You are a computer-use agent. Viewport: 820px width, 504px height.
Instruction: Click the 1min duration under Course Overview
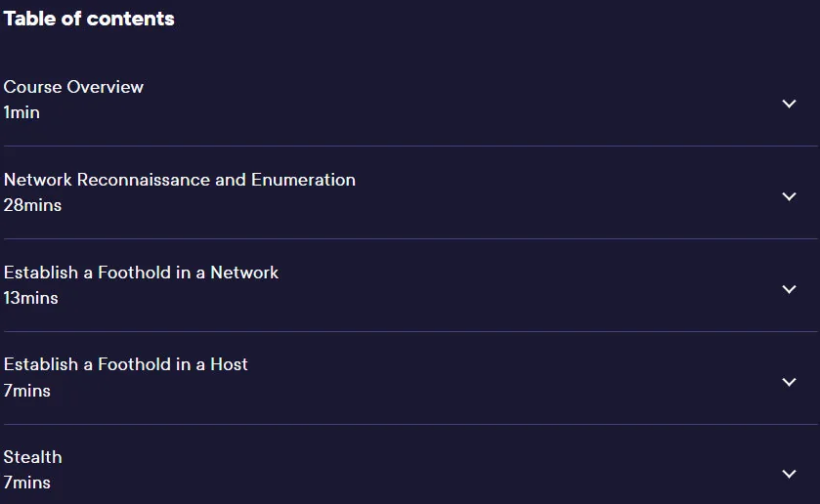click(x=22, y=112)
